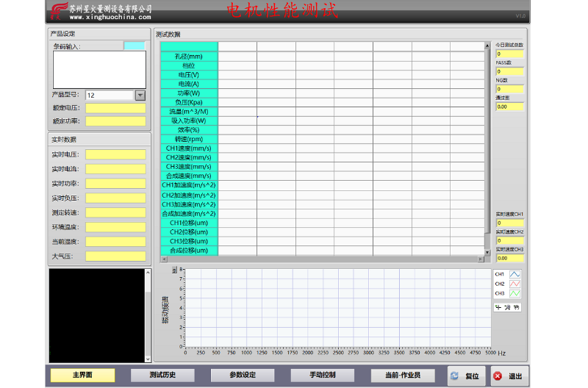Select the CH1速度(mm/s) row header
Viewport: 588px width, 388px height.
point(189,148)
